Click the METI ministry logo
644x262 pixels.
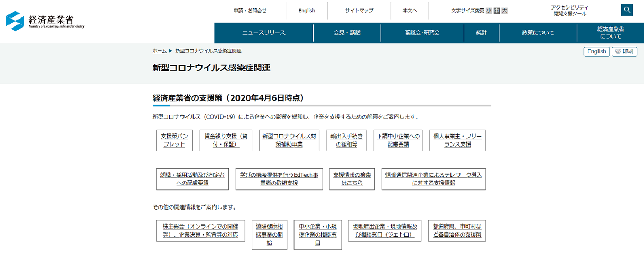(45, 21)
